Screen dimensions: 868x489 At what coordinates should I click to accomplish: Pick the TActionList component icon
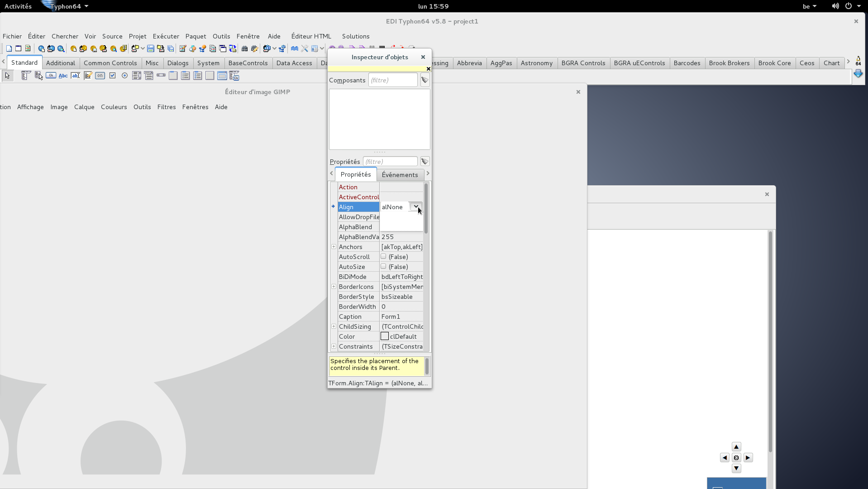click(234, 76)
